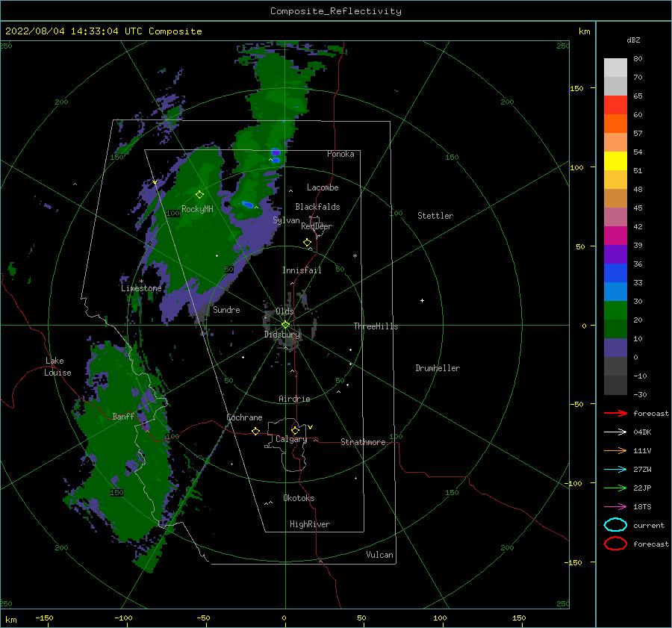Click the Okotoks town label
This screenshot has width=672, height=628.
[x=299, y=498]
